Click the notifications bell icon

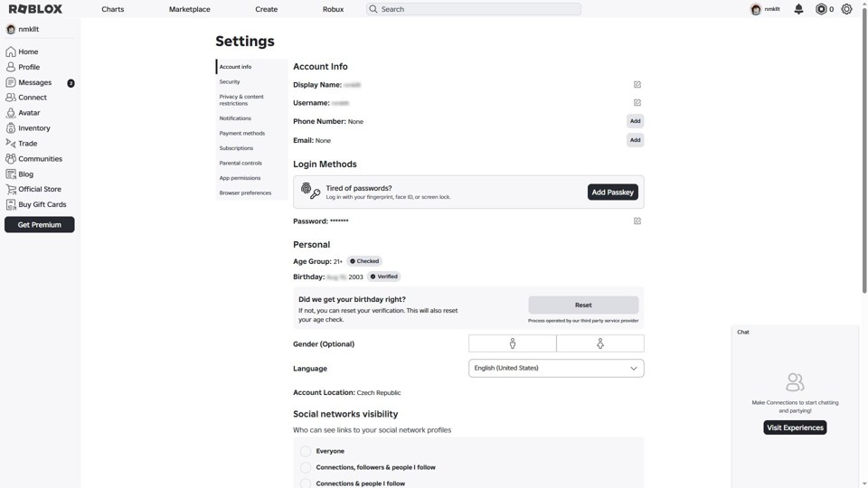coord(798,9)
